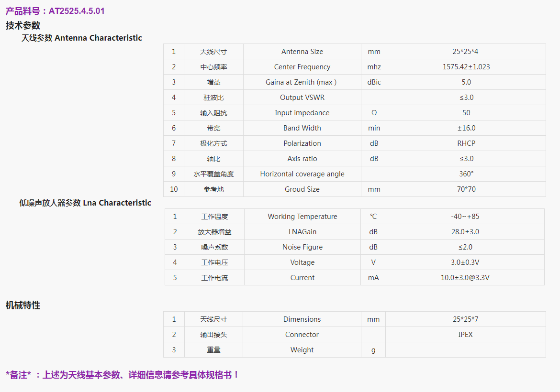
Task: Click the IPEX connector value
Action: coord(465,335)
